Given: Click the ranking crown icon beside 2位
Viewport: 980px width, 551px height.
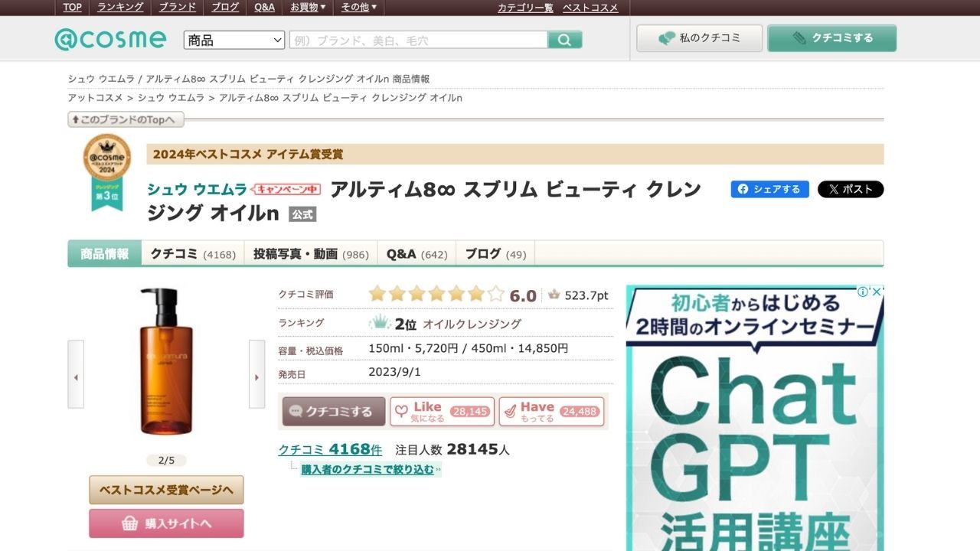Looking at the screenshot, I should [x=380, y=323].
